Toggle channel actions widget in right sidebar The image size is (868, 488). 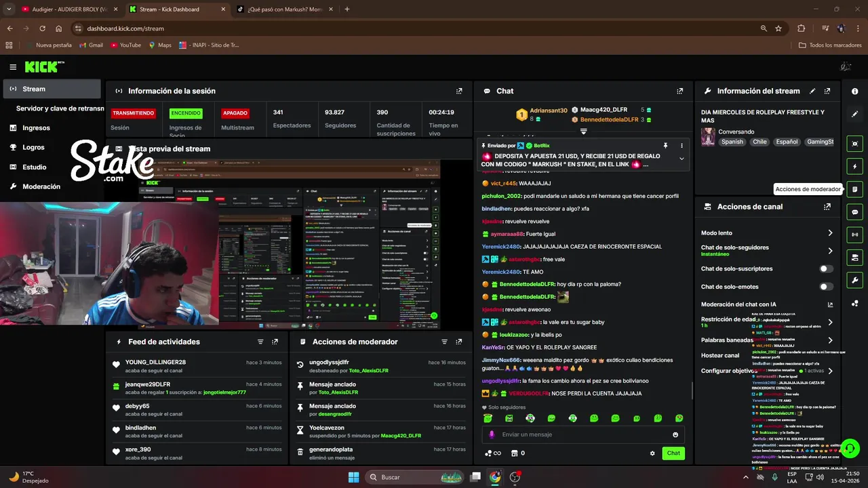tap(855, 258)
